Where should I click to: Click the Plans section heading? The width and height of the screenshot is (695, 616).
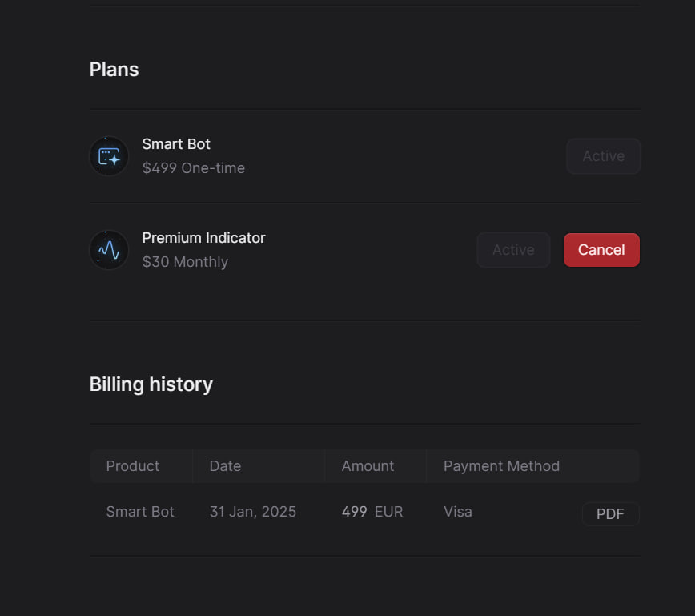[114, 70]
